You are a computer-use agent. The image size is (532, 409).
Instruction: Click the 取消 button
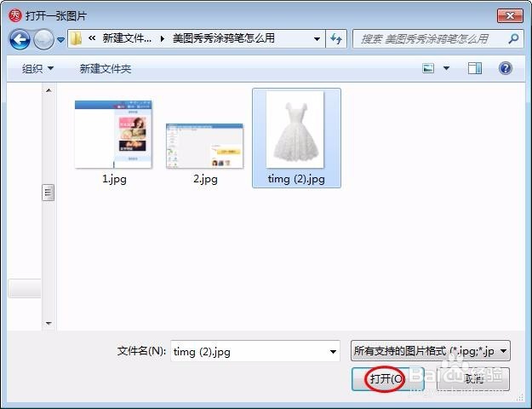pyautogui.click(x=473, y=379)
